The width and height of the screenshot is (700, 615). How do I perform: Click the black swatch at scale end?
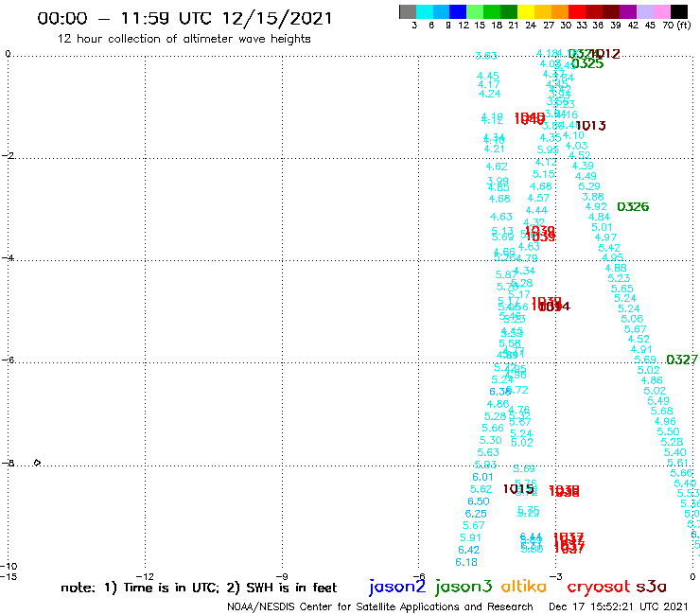[x=678, y=11]
